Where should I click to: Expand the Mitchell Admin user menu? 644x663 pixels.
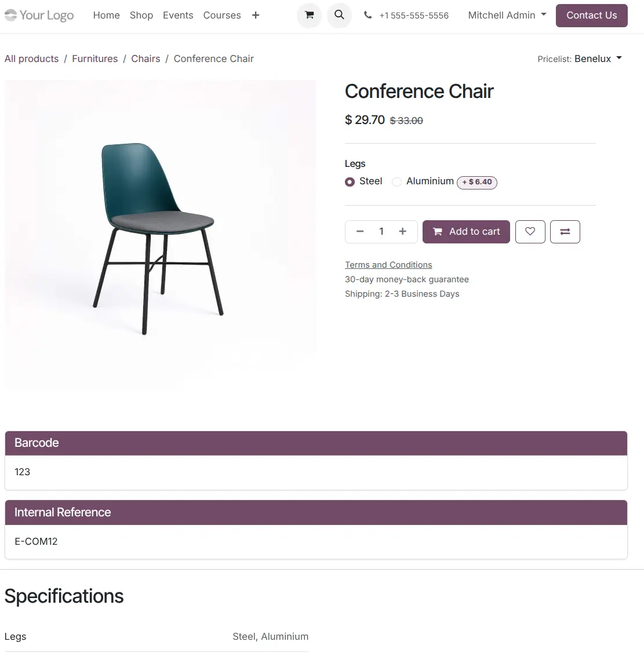[x=507, y=16]
